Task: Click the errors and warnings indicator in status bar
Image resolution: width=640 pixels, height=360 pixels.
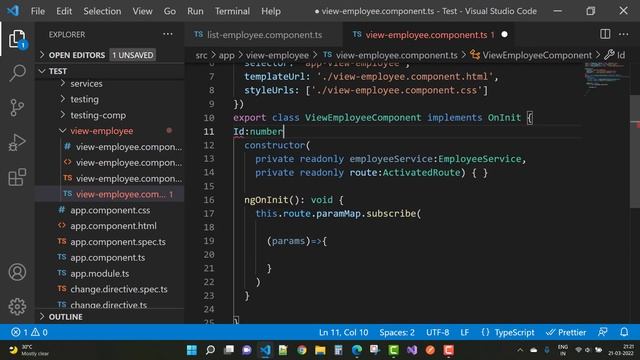Action: 29,332
